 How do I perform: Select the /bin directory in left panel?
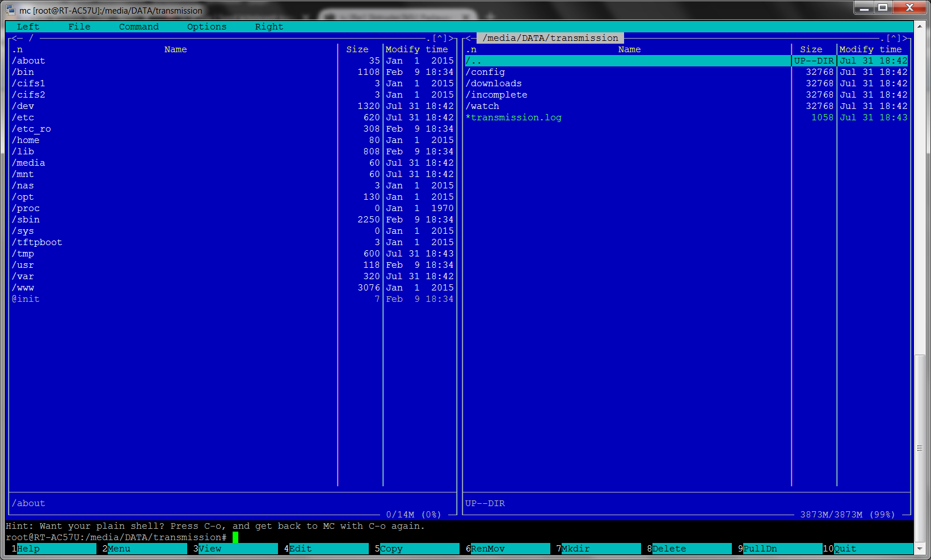(233, 72)
